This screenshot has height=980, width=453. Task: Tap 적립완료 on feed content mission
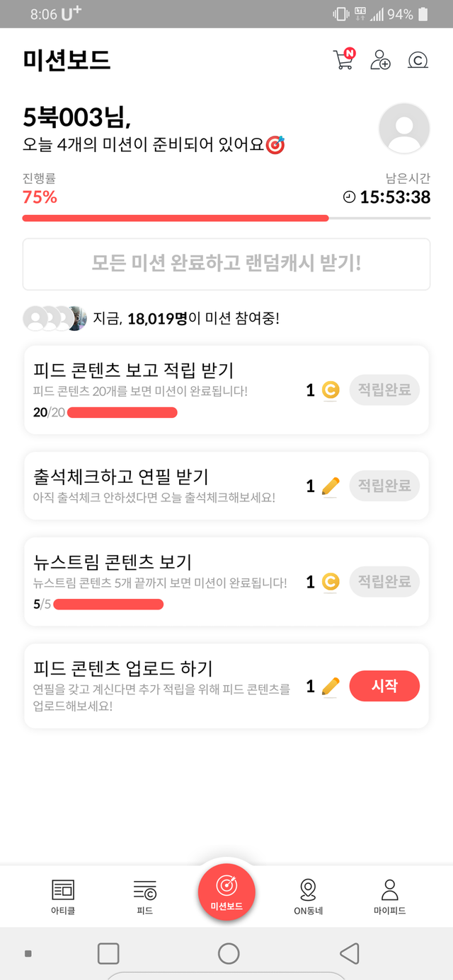[384, 390]
